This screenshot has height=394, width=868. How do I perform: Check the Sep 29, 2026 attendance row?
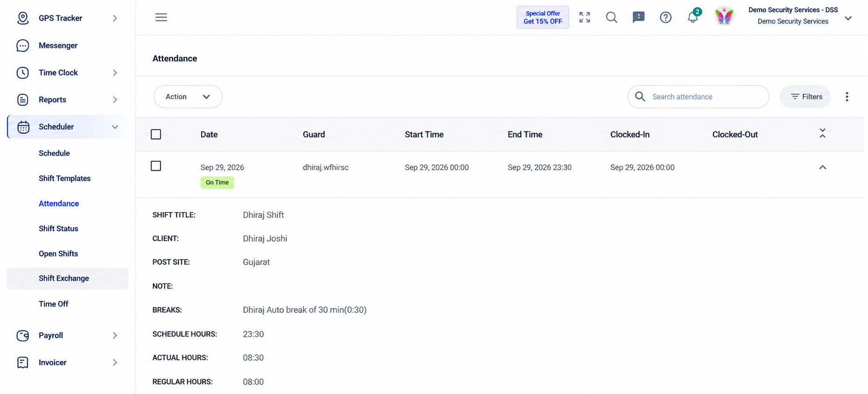(x=156, y=166)
